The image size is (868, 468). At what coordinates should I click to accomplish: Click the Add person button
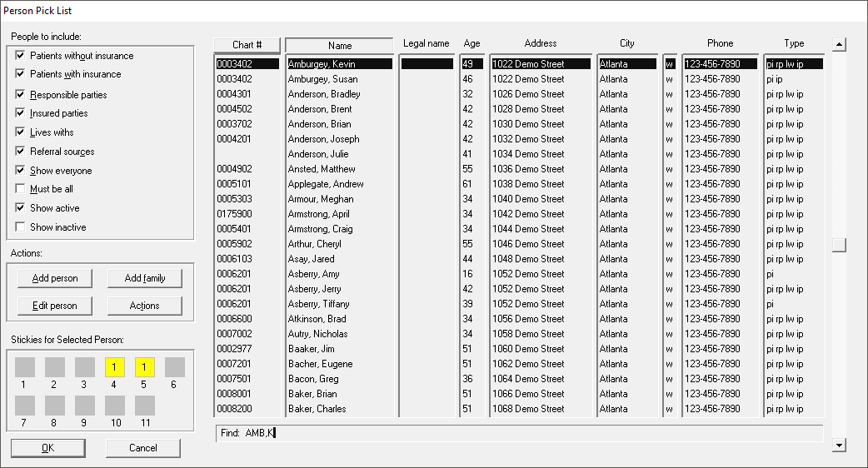click(55, 278)
